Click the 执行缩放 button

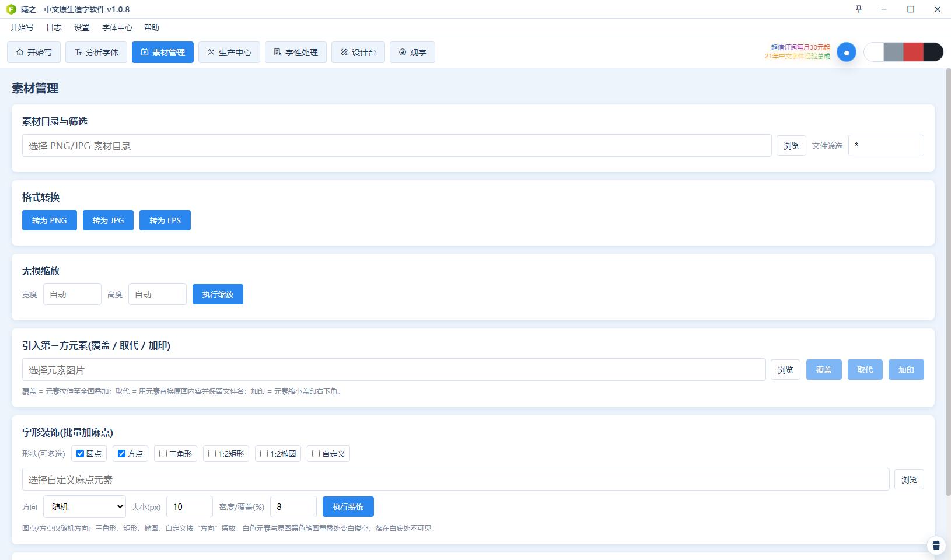[218, 295]
